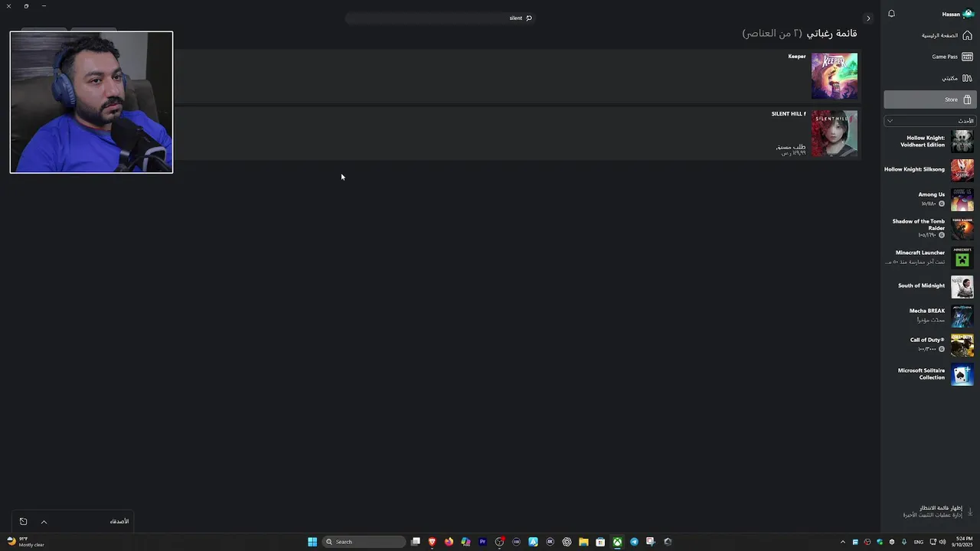The width and height of the screenshot is (980, 551).
Task: Open ChatGPT app on taskbar
Action: click(567, 542)
